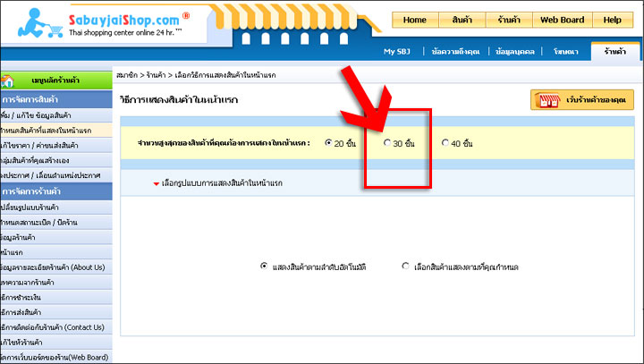Viewport: 644px width, 364px height.
Task: Open the About Us sidebar link
Action: click(x=55, y=267)
